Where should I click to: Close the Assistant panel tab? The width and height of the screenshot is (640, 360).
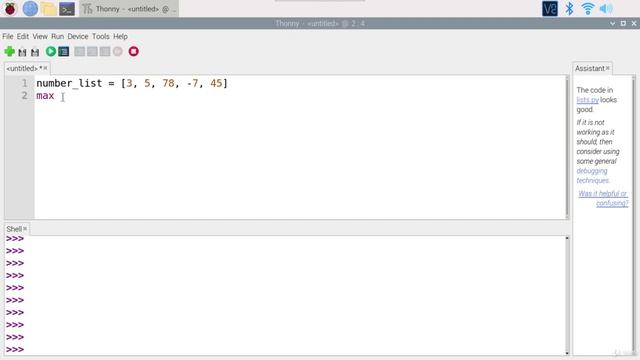[x=607, y=68]
